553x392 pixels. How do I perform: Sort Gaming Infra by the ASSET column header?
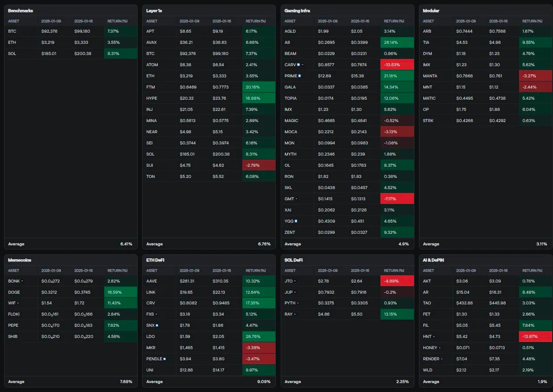coord(290,21)
